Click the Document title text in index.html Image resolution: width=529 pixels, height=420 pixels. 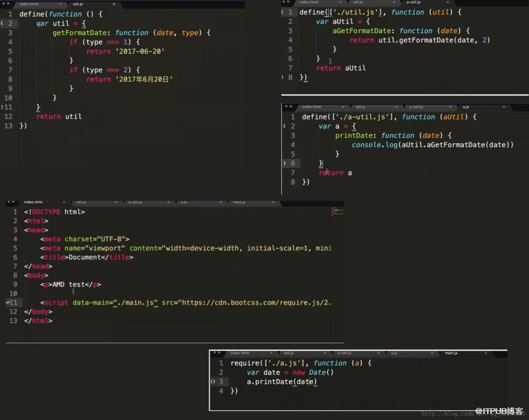click(86, 258)
